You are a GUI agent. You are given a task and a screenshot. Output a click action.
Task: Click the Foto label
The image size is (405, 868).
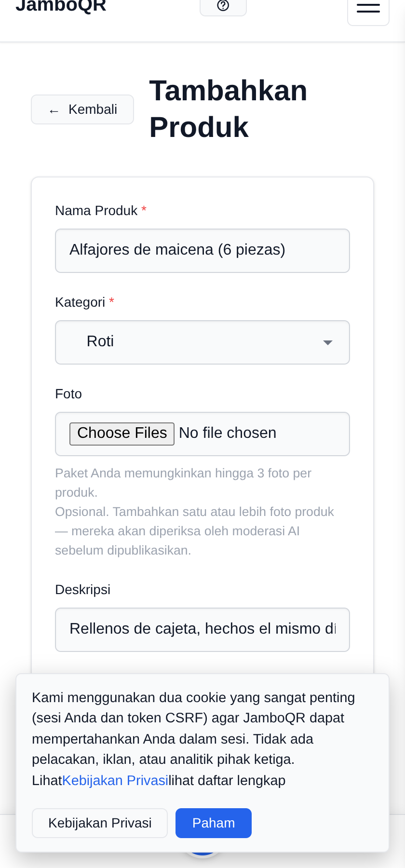[x=68, y=394]
